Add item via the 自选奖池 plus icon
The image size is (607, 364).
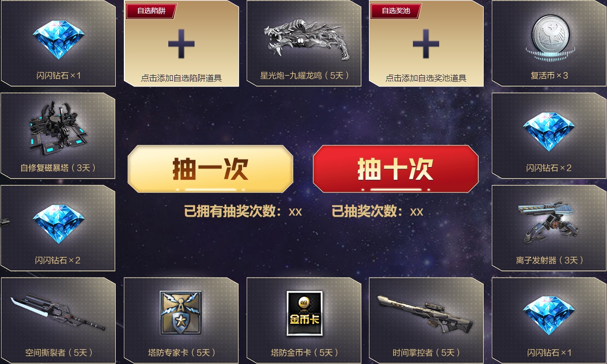coord(426,43)
